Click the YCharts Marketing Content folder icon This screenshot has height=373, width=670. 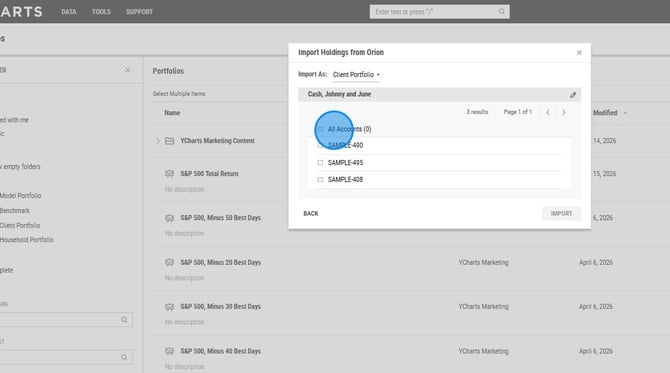(x=170, y=141)
